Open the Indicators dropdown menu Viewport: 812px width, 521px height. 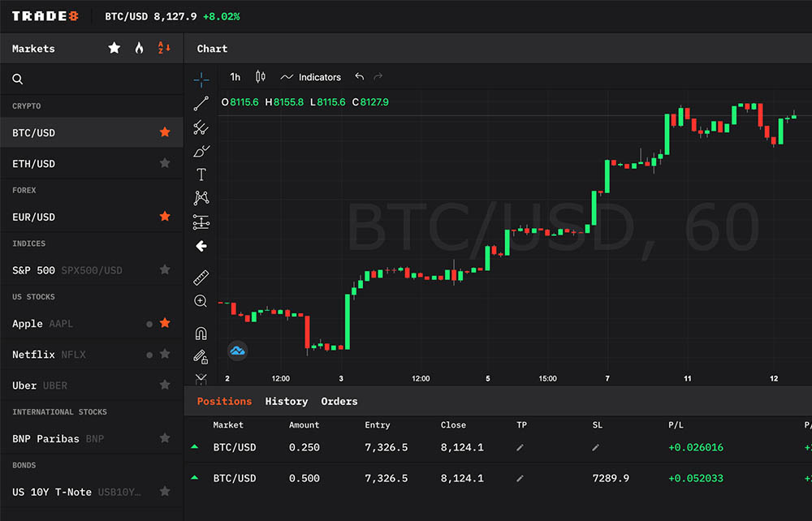click(x=311, y=77)
